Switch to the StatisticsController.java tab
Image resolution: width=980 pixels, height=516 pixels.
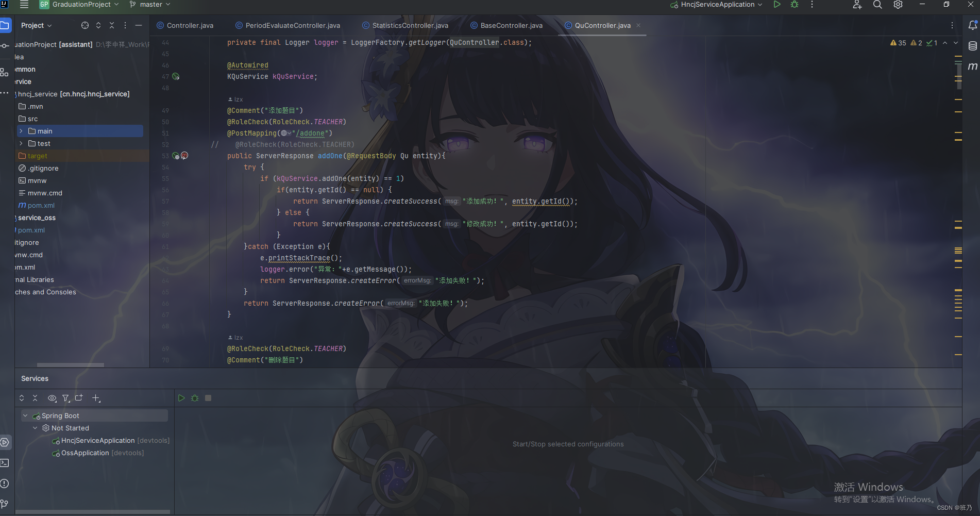tap(410, 25)
